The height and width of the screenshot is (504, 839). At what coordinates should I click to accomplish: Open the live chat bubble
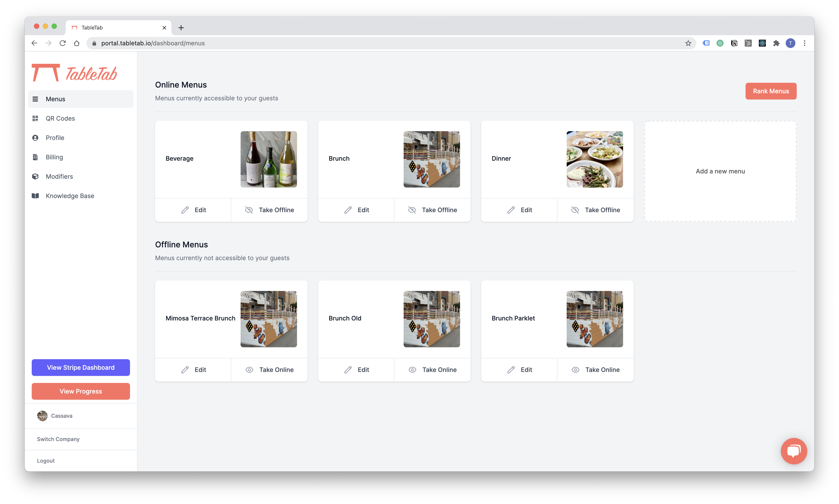[793, 451]
